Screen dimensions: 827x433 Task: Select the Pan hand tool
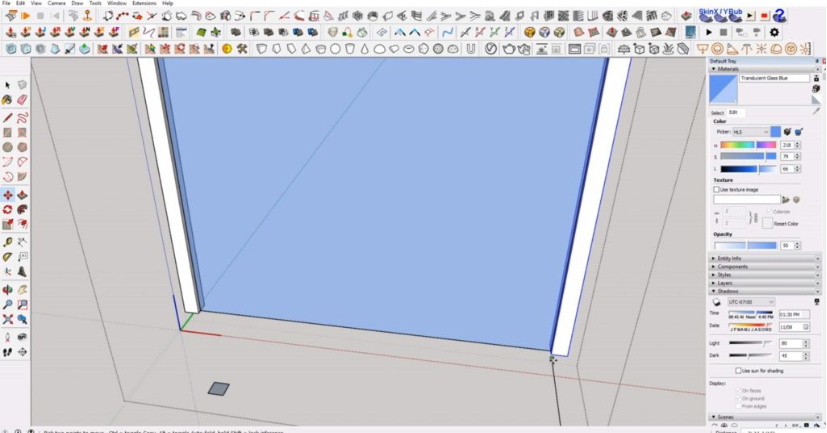point(22,290)
